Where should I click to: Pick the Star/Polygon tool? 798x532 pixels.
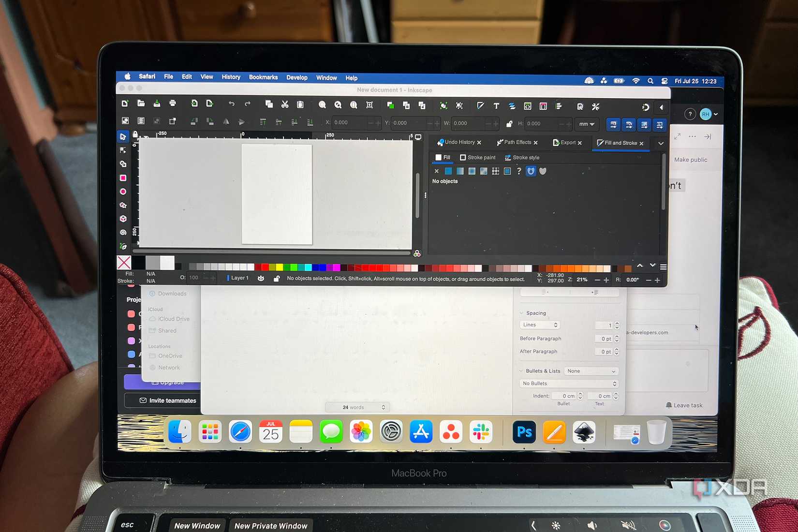click(x=123, y=205)
